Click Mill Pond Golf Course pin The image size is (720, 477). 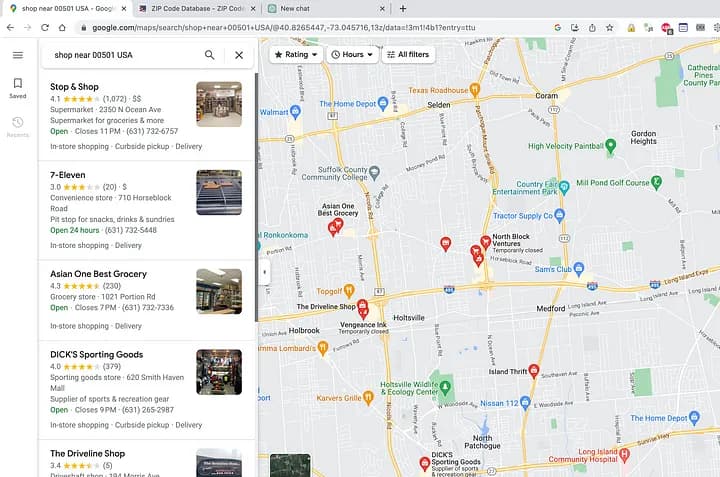pyautogui.click(x=657, y=182)
